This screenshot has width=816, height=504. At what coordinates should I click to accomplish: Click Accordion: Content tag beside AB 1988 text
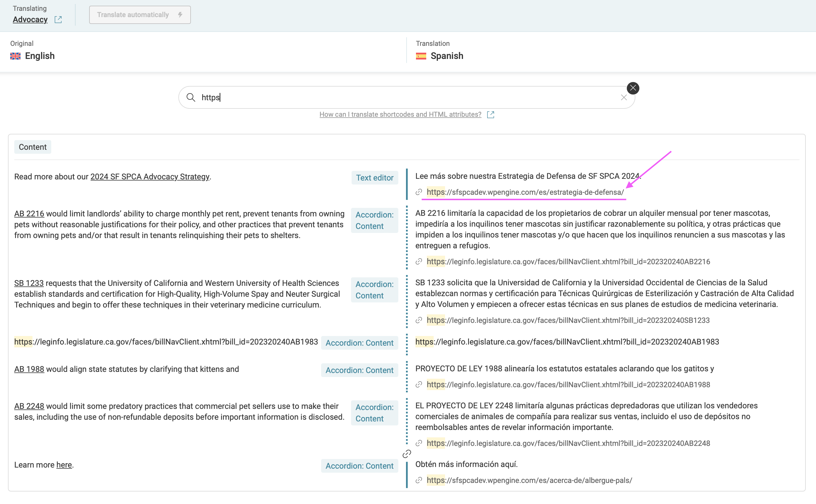pos(360,370)
